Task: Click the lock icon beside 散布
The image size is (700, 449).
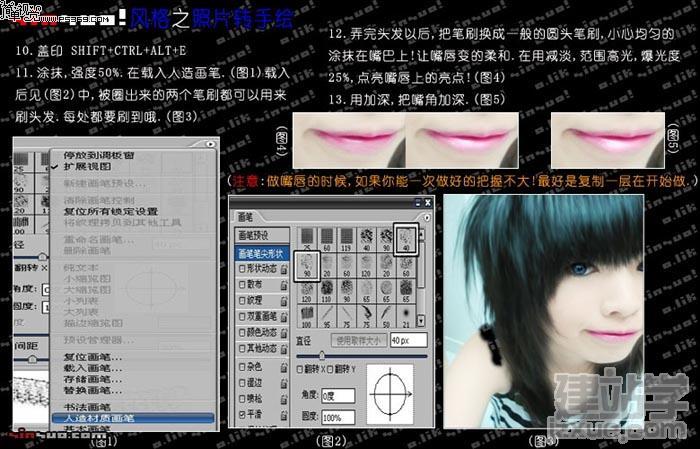Action: pyautogui.click(x=283, y=285)
